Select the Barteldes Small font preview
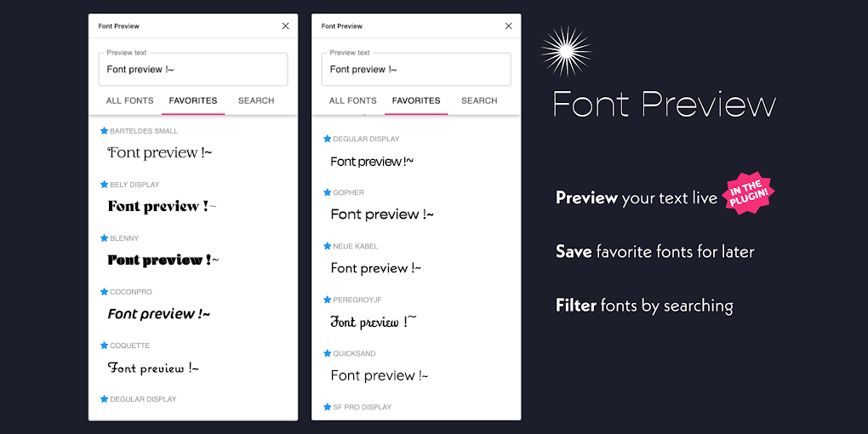The image size is (868, 434). pos(160,153)
